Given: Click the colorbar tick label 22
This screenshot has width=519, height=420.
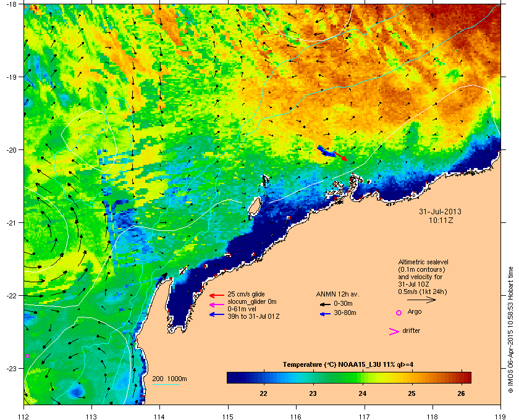Looking at the screenshot, I should click(263, 393).
